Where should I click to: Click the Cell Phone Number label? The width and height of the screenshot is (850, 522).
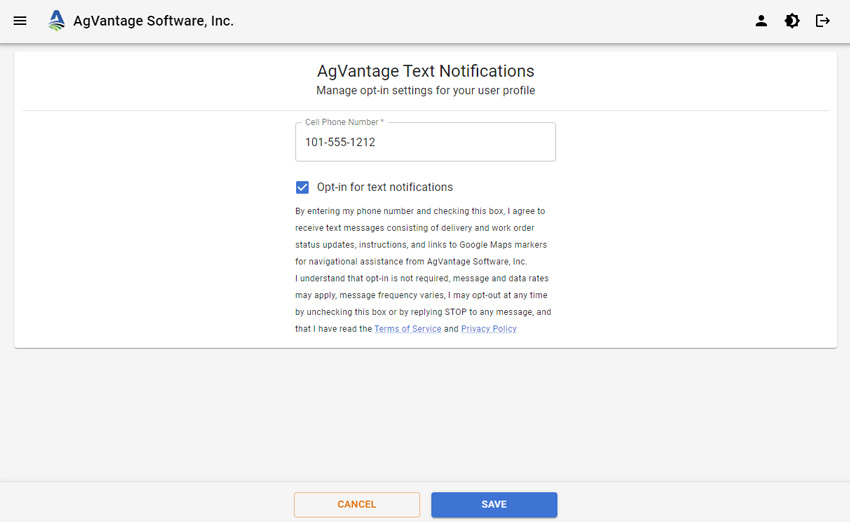[x=344, y=122]
